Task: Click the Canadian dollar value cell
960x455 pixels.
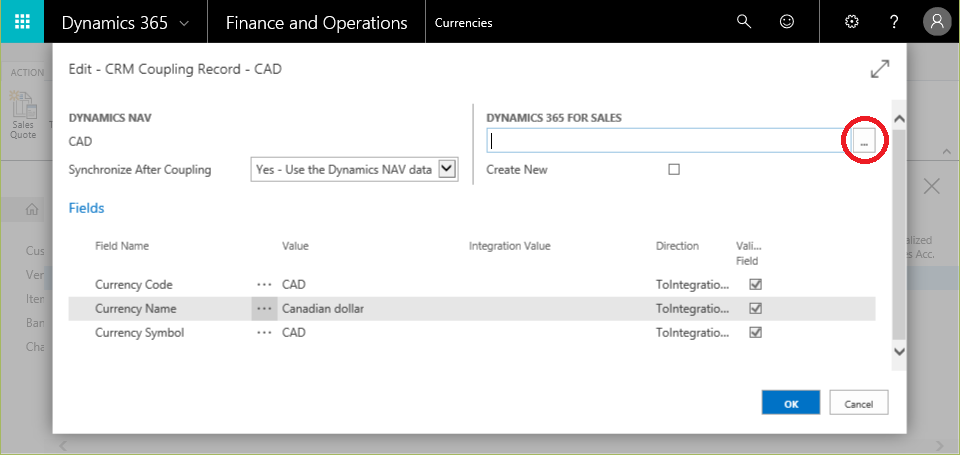Action: pyautogui.click(x=323, y=309)
